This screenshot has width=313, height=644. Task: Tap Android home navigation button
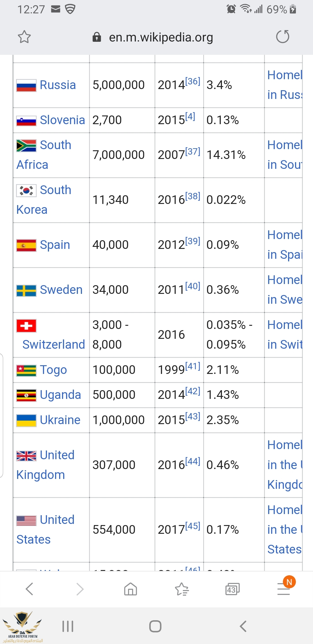(155, 626)
